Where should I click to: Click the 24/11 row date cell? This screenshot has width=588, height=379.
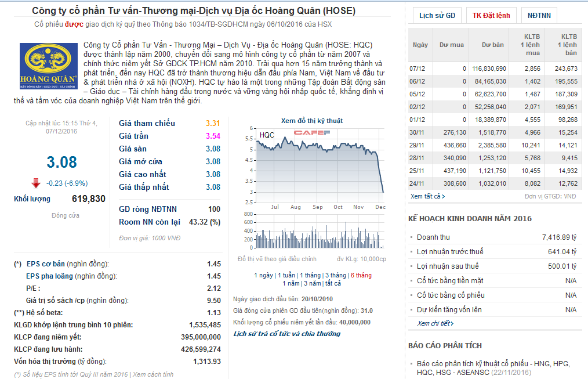click(416, 183)
